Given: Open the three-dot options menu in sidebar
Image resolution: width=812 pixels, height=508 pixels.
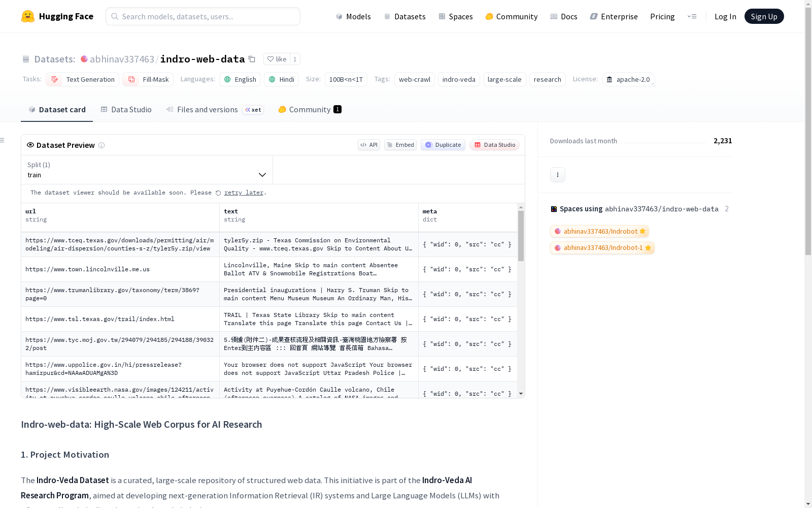Looking at the screenshot, I should click(x=558, y=175).
